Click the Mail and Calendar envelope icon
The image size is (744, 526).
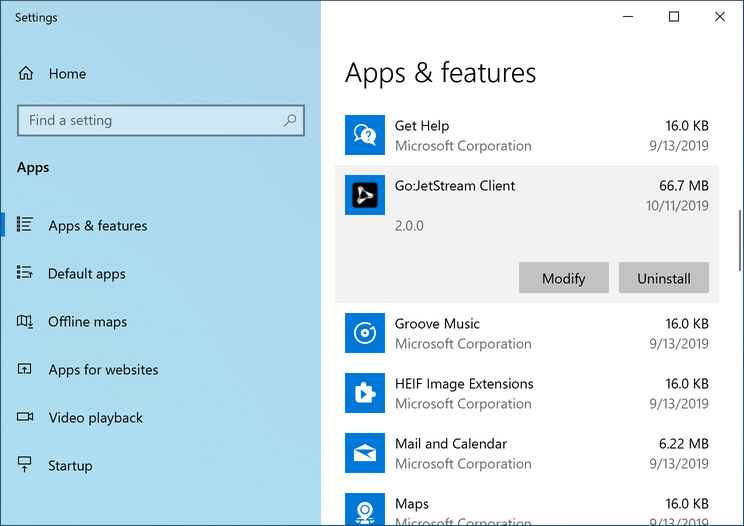tap(365, 453)
